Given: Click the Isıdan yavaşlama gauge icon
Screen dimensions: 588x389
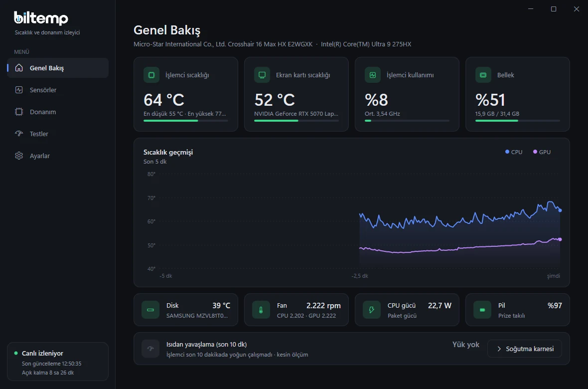Looking at the screenshot, I should click(150, 349).
